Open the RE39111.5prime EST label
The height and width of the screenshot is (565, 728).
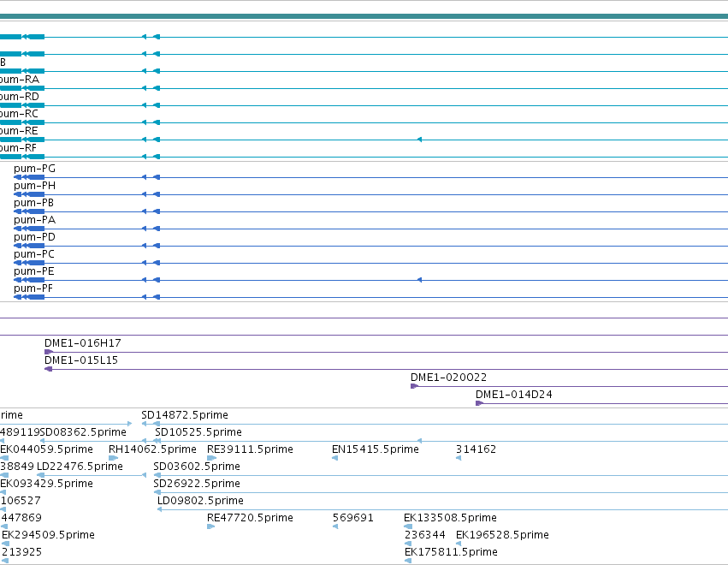pyautogui.click(x=250, y=449)
